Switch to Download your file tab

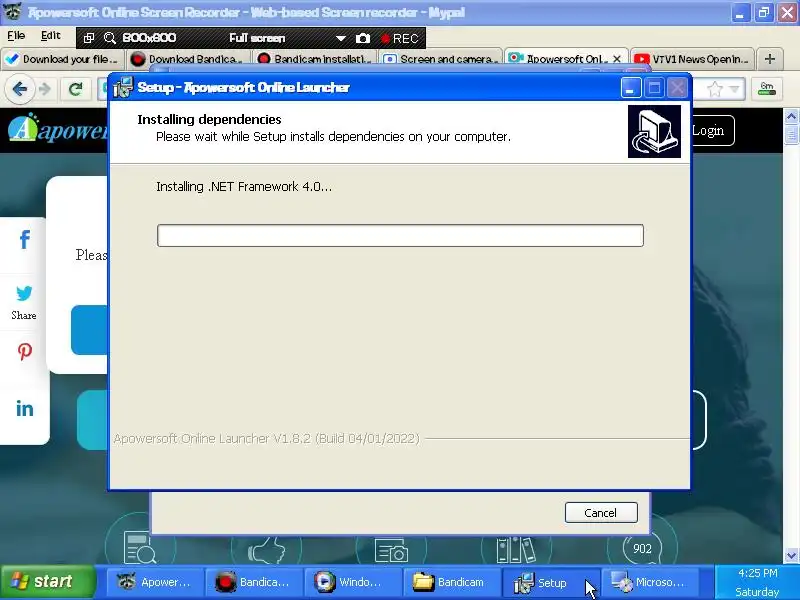(63, 59)
